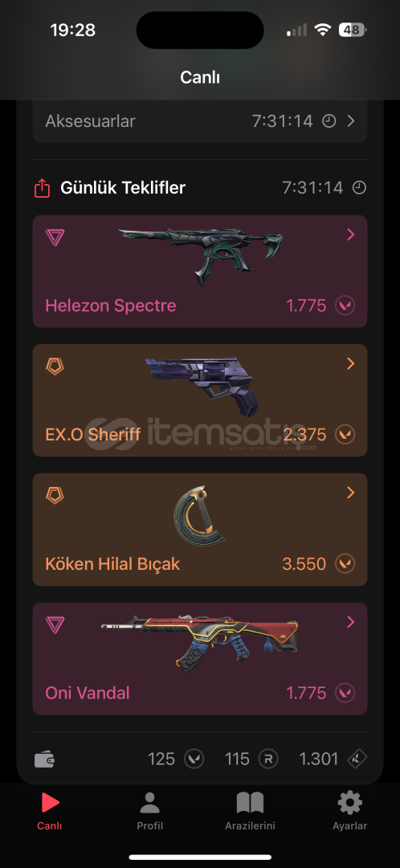The height and width of the screenshot is (868, 400).
Task: Tap the Radianite icon beside 115
Action: [x=268, y=759]
